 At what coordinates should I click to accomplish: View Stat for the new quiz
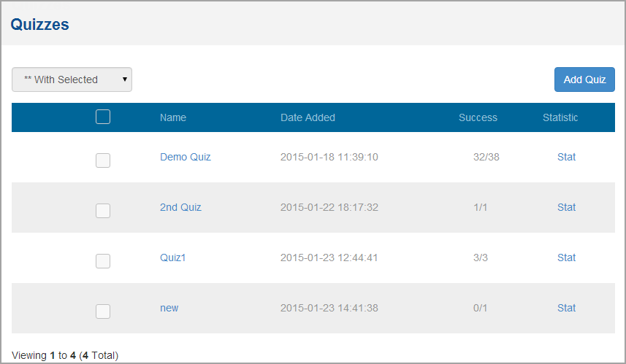[566, 308]
